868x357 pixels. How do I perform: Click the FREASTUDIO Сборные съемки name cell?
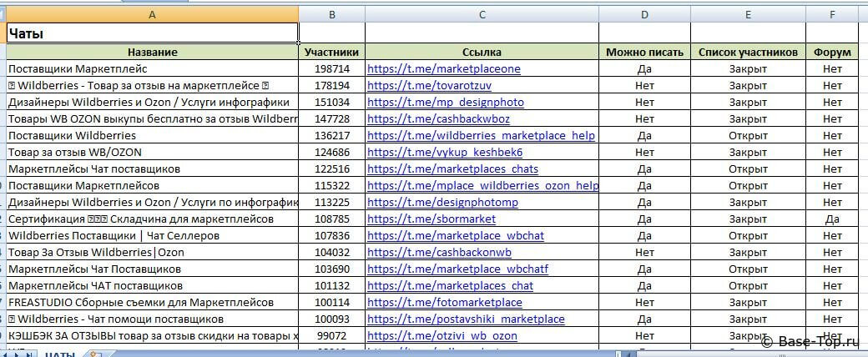tap(152, 302)
